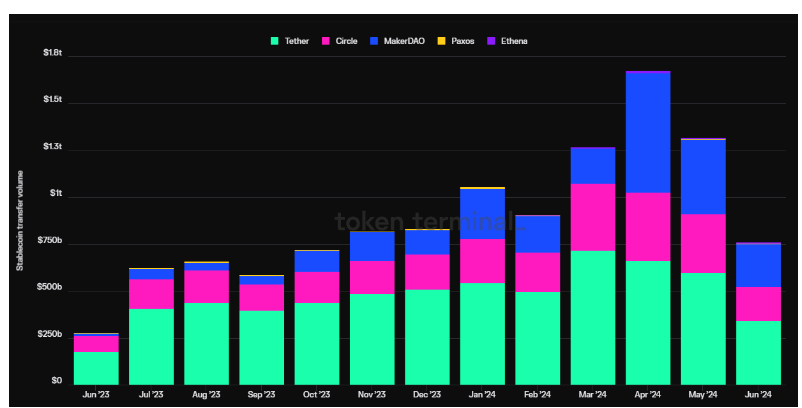Click the $1.5t y-axis value
The width and height of the screenshot is (802, 408).
pos(52,99)
